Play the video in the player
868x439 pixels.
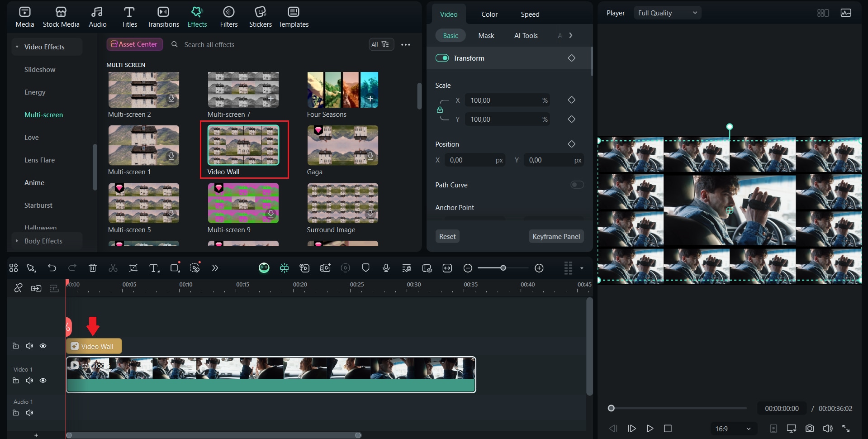650,428
